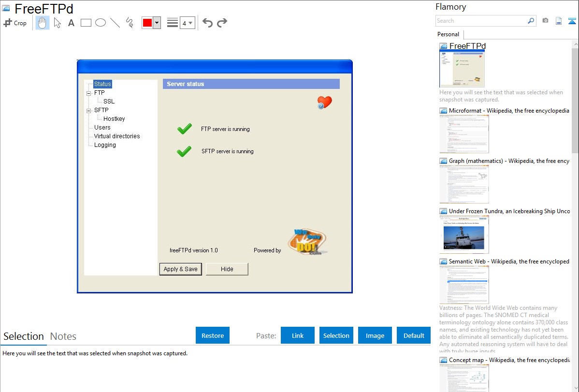Click the icon beside Semantic Web snapshot title
Viewport: 579px width, 392px height.
(x=444, y=261)
